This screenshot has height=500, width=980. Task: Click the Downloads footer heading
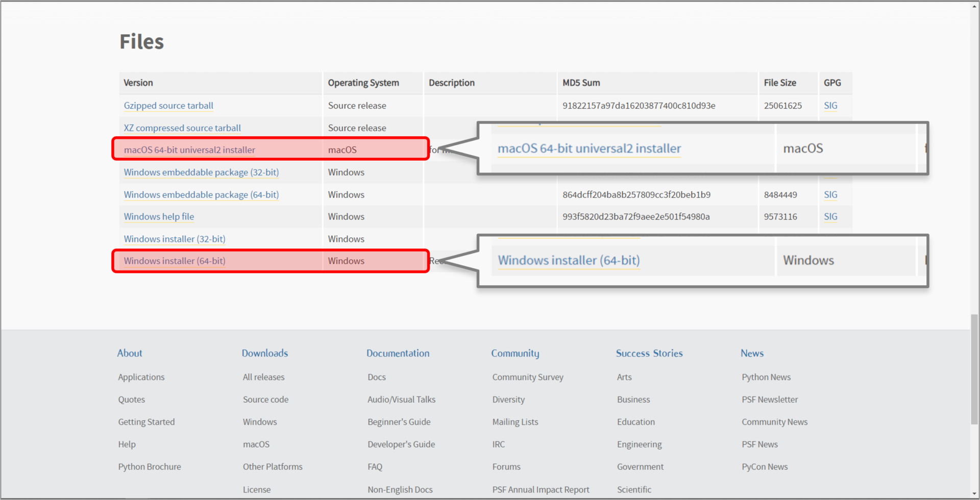[x=265, y=353]
